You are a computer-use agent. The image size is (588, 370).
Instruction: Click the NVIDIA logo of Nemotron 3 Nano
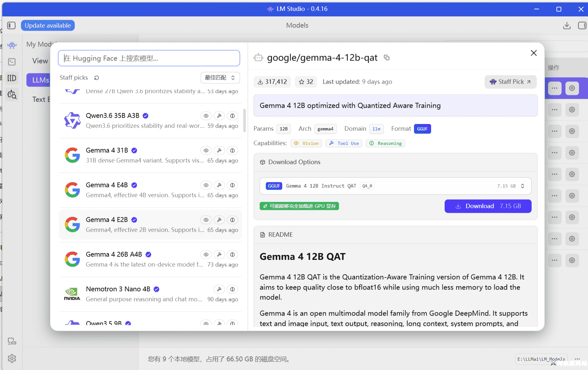tap(72, 294)
